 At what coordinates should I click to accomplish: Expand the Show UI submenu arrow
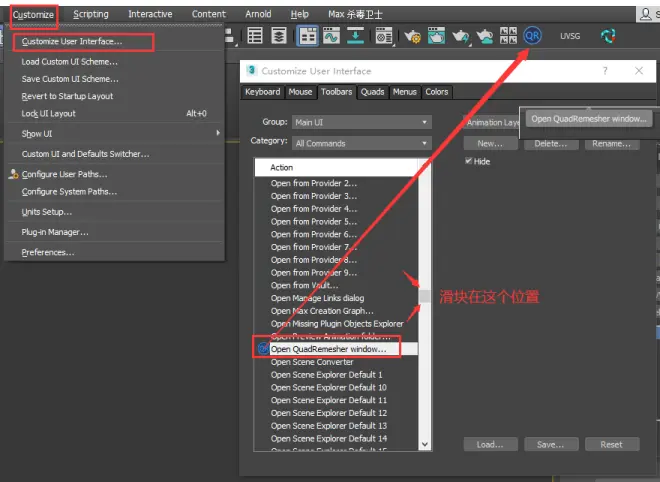click(218, 133)
